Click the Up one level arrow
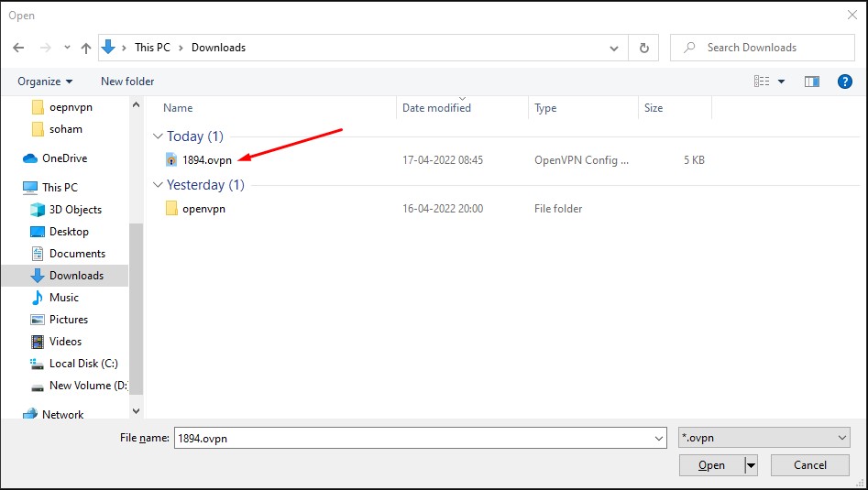This screenshot has height=490, width=868. tap(86, 48)
